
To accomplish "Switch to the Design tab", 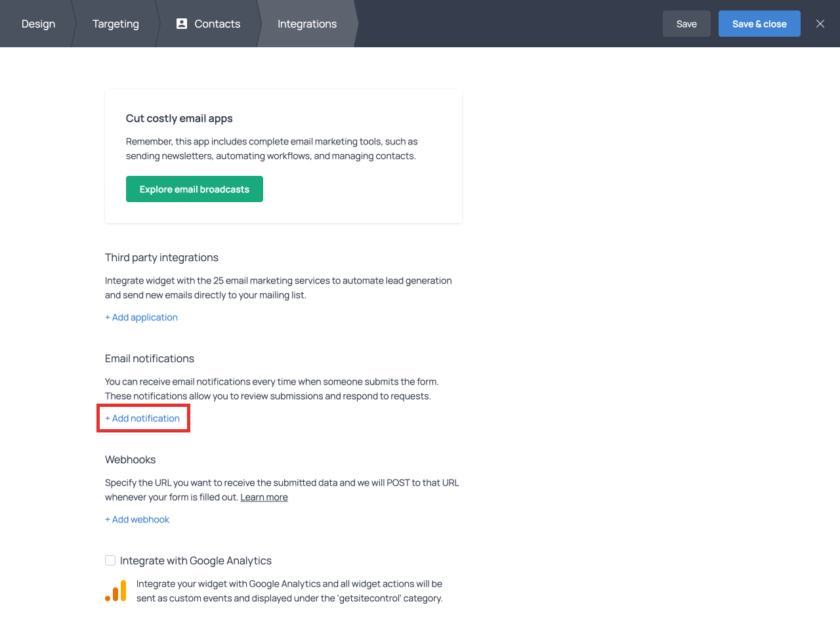I will (38, 24).
